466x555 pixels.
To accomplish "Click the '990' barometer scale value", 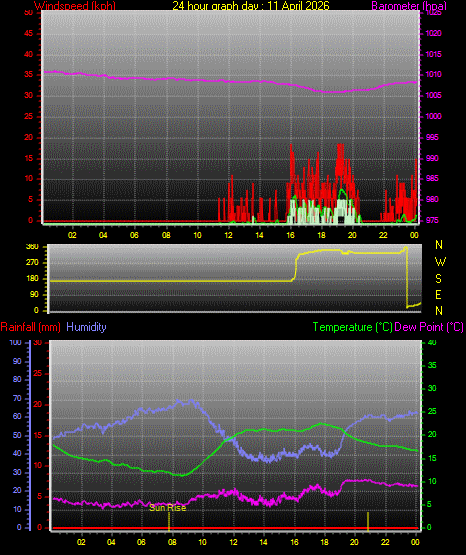I will (432, 158).
